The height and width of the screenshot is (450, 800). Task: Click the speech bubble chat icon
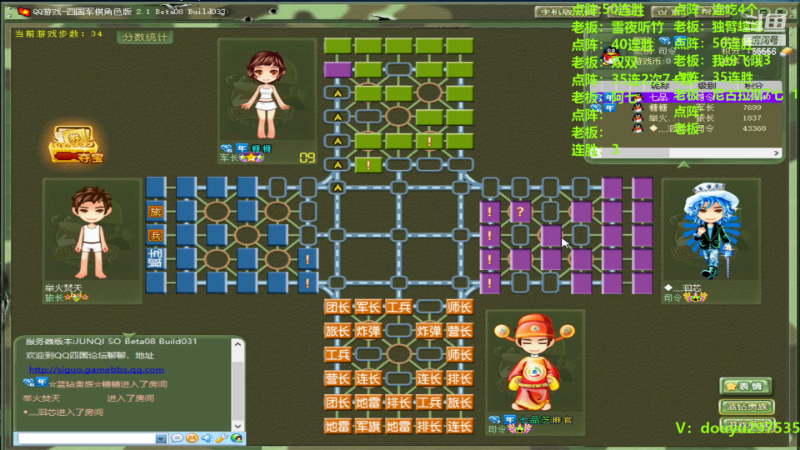point(177,438)
